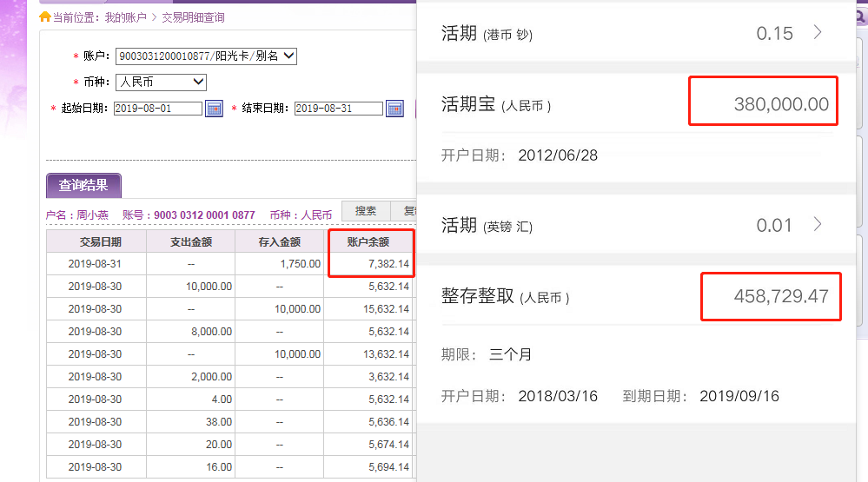Click the chevron beside 活期 港币 钞
The image size is (868, 482).
[x=817, y=33]
